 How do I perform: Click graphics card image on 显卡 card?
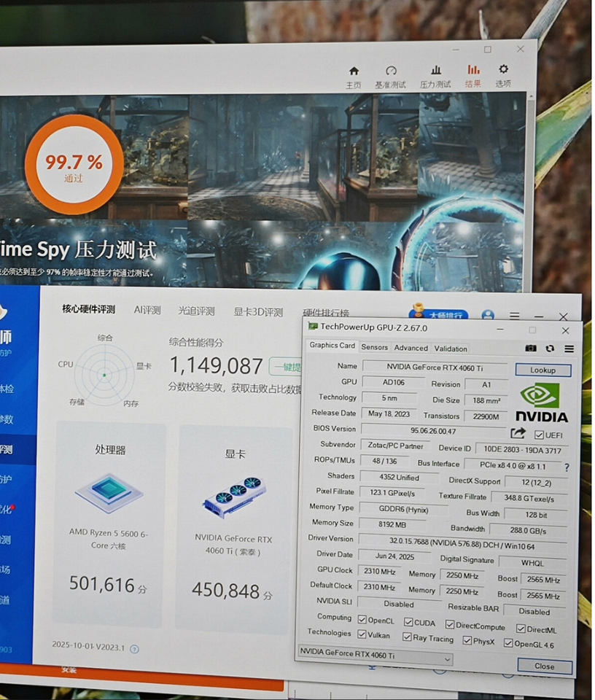tap(234, 498)
